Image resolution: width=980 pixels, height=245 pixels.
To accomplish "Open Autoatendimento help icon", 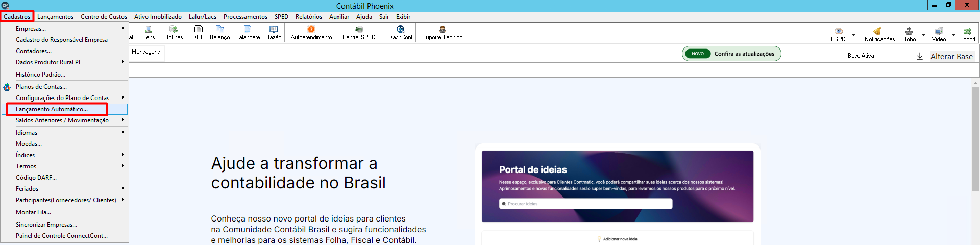I will [311, 33].
